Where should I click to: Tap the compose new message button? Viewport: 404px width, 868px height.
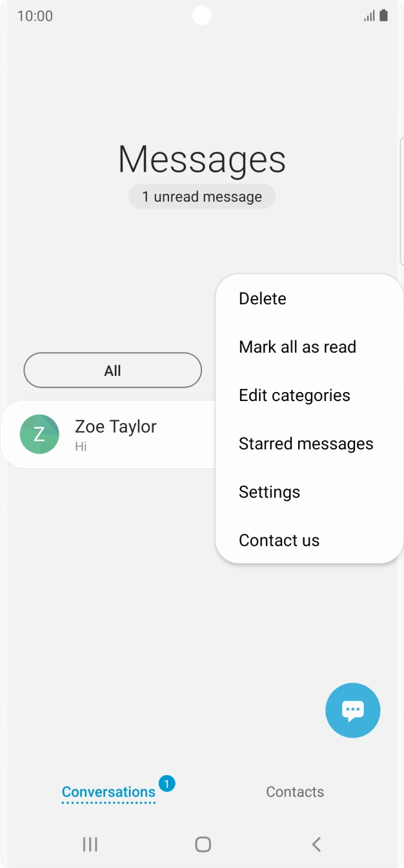click(353, 710)
